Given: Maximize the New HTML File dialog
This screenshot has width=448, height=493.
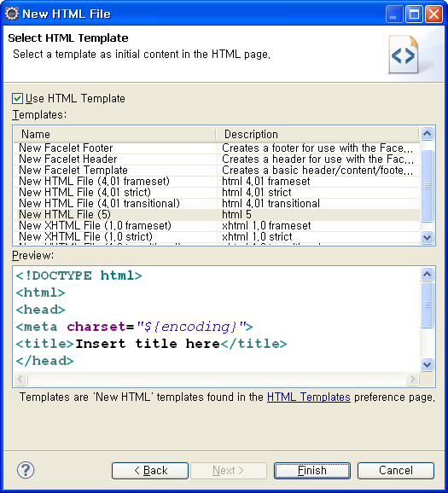Looking at the screenshot, I should (x=414, y=14).
